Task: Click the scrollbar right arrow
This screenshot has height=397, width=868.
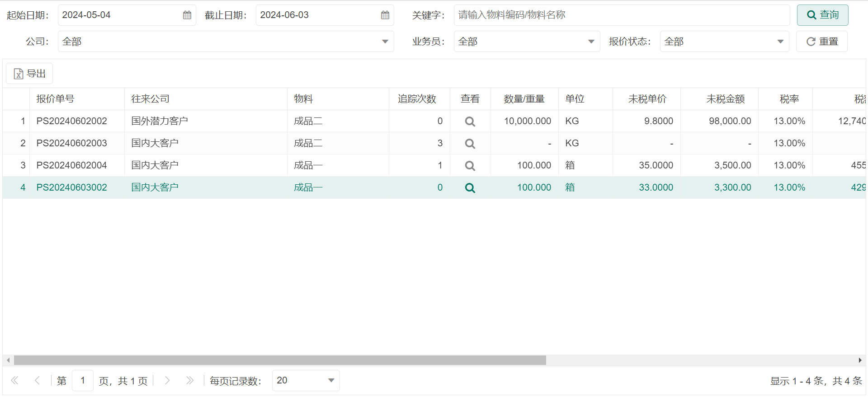Action: 860,360
